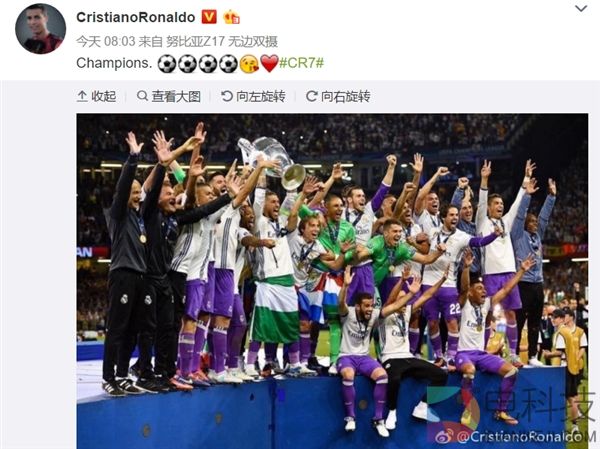Click the clockwise rotate arrow icon
The width and height of the screenshot is (600, 449).
pos(311,96)
